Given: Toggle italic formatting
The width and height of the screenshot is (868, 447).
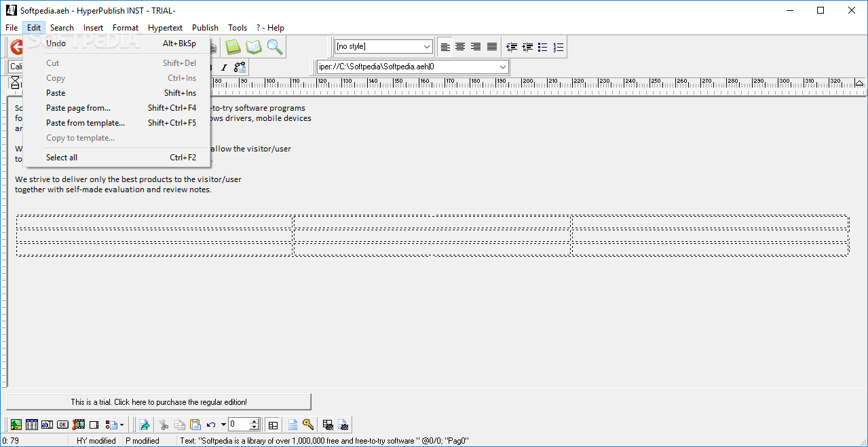Looking at the screenshot, I should 224,67.
